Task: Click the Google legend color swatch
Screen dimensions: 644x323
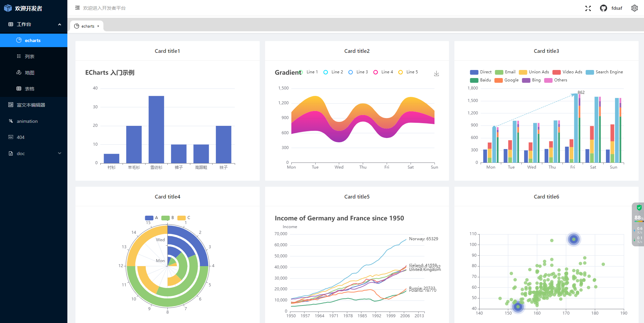Action: tap(498, 80)
